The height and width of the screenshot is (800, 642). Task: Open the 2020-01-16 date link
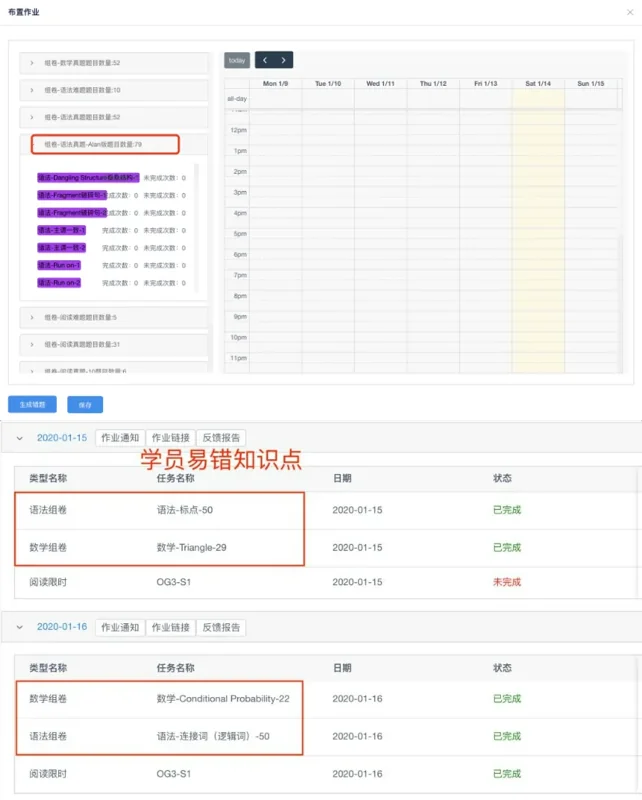click(x=62, y=627)
